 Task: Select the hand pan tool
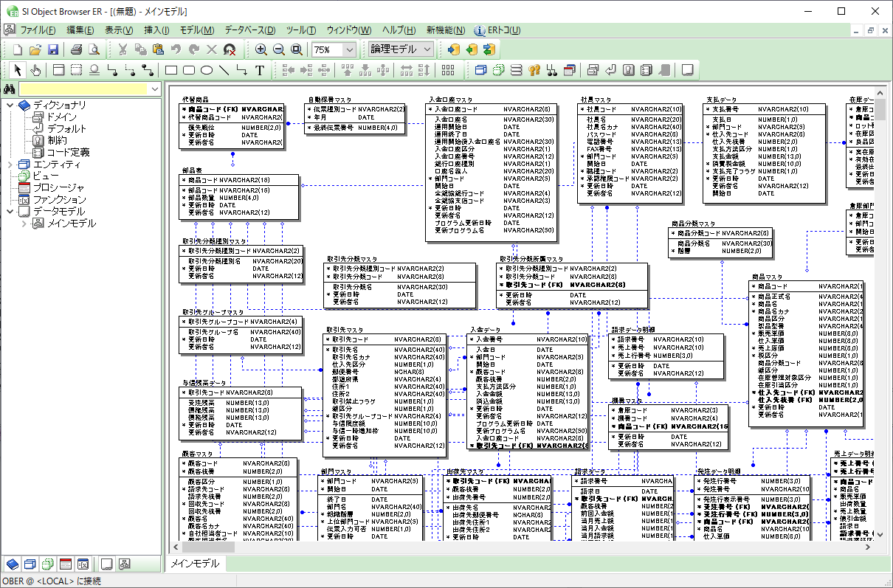point(35,70)
